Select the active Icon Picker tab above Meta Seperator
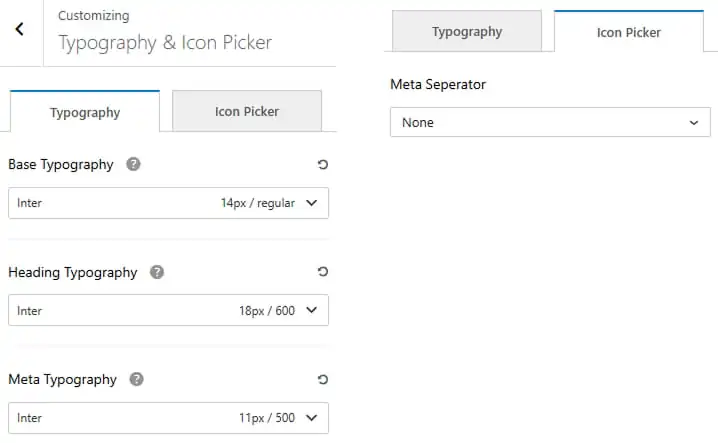718x443 pixels. (x=628, y=31)
